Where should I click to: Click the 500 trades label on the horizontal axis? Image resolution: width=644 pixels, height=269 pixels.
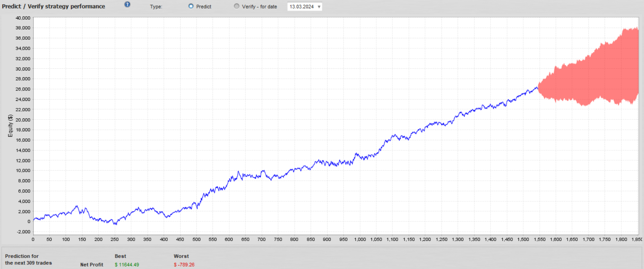pos(196,239)
